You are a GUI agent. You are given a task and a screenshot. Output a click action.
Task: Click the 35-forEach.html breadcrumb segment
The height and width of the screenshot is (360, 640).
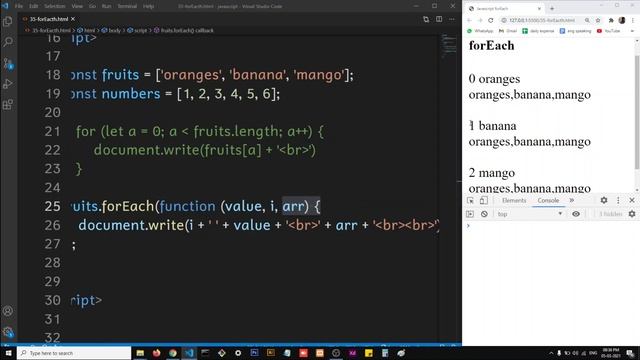(x=48, y=30)
